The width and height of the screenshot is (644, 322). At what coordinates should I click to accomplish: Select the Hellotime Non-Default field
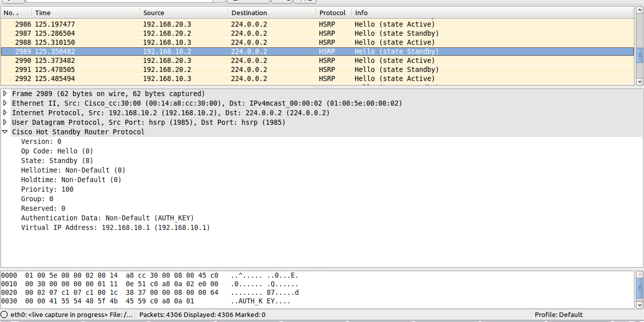pyautogui.click(x=73, y=170)
